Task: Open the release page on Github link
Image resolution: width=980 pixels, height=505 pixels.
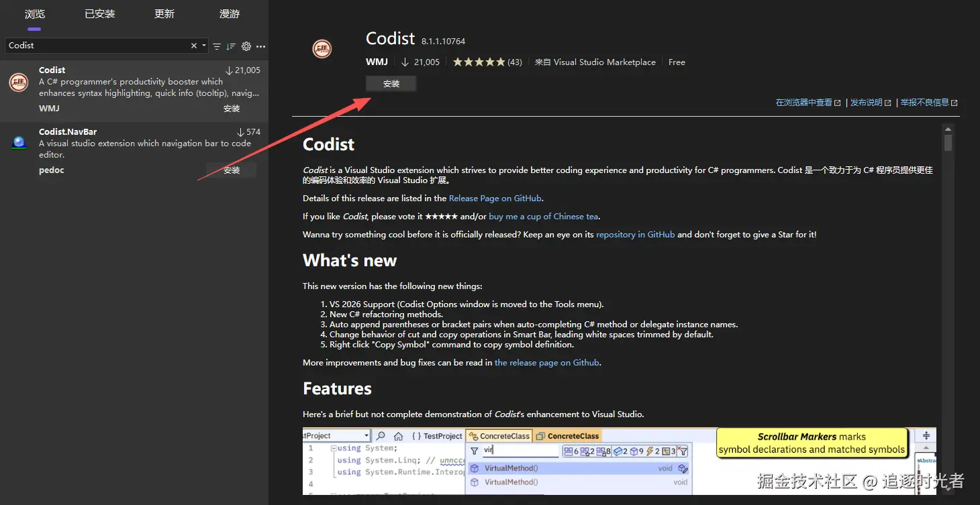Action: [547, 363]
